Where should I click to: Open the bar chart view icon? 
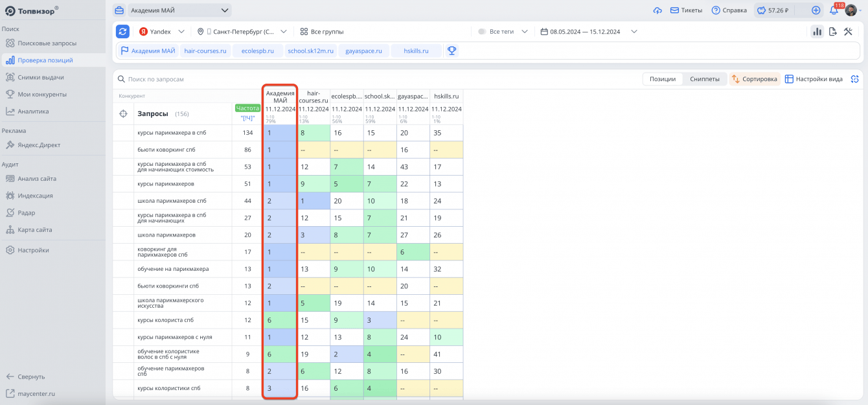pos(817,32)
